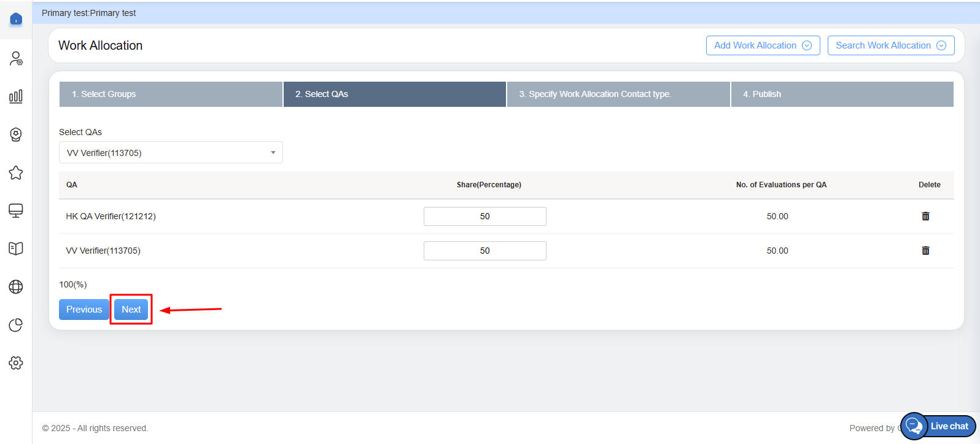Switch to the Publish step tab
The image size is (980, 444).
tap(842, 94)
